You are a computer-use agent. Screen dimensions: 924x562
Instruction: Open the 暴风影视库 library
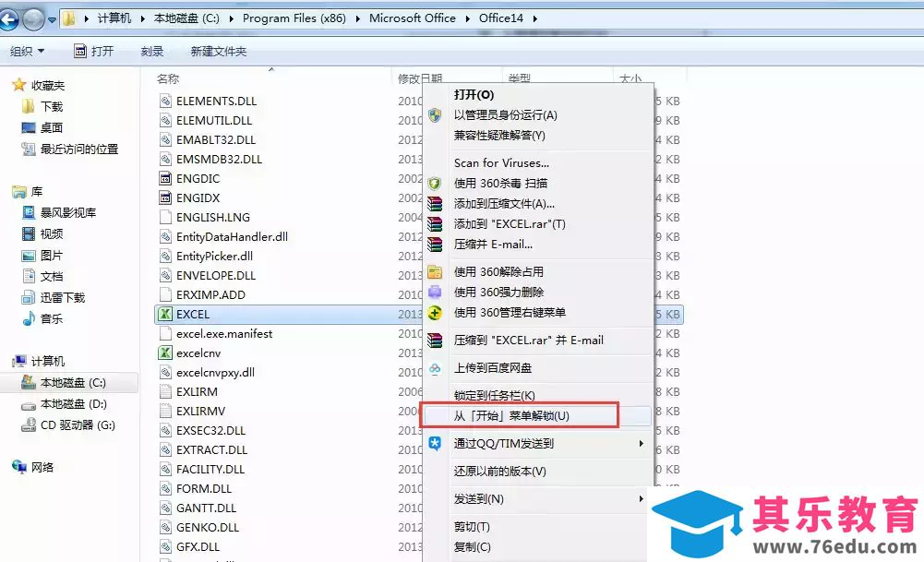(x=67, y=212)
